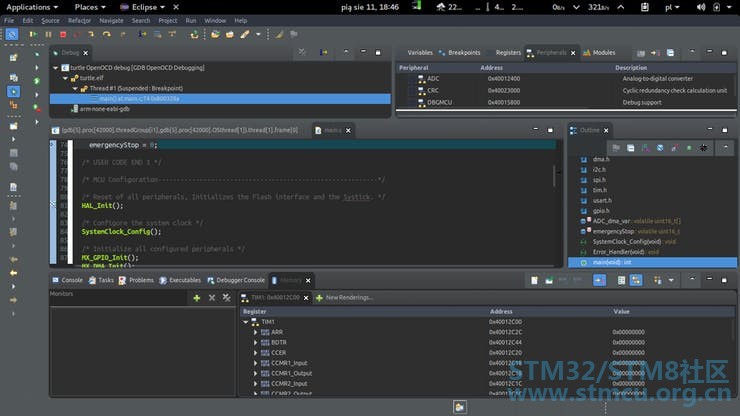Click the Remove Memory Monitor X icon

point(211,297)
